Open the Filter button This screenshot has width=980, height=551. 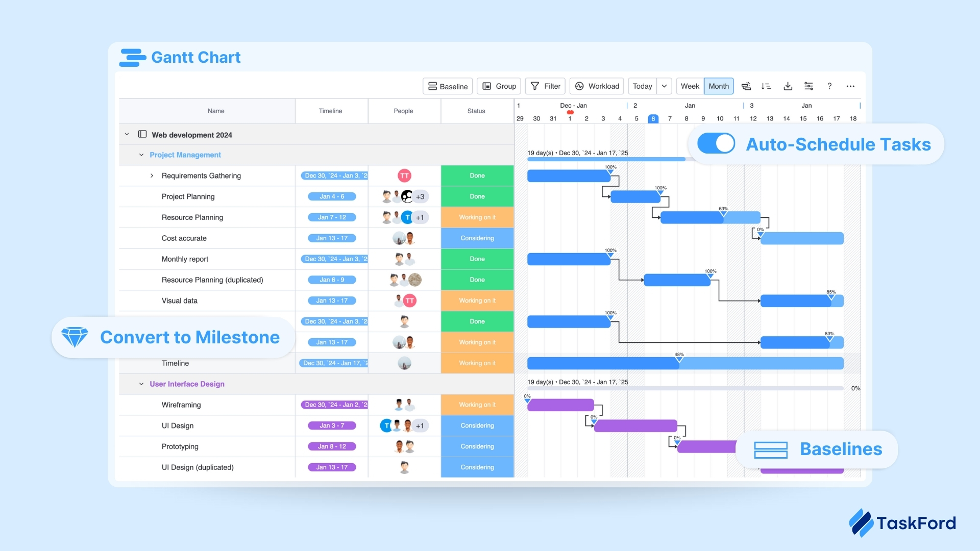tap(546, 86)
